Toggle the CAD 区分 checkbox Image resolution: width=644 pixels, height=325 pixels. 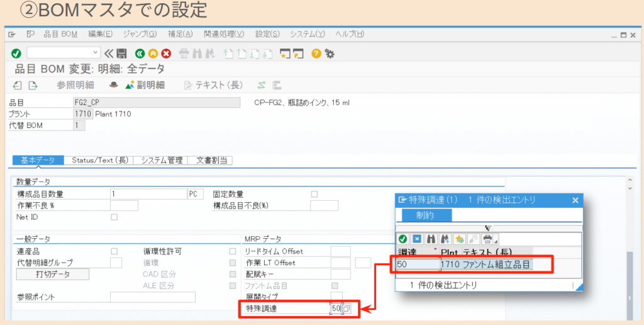click(233, 274)
